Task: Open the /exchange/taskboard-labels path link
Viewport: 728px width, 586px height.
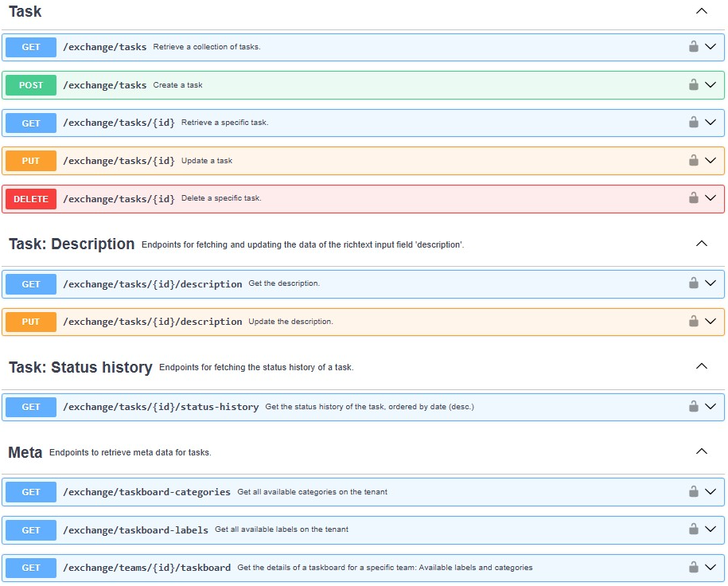Action: point(135,529)
